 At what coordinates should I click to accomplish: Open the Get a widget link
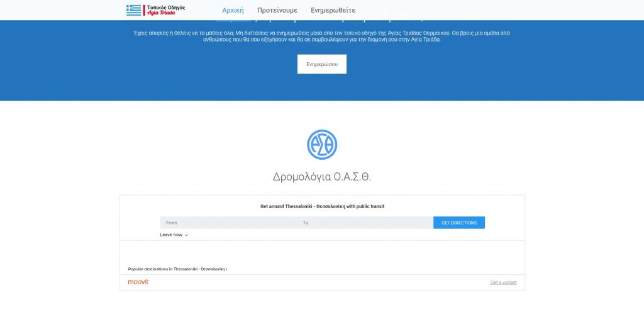point(504,282)
